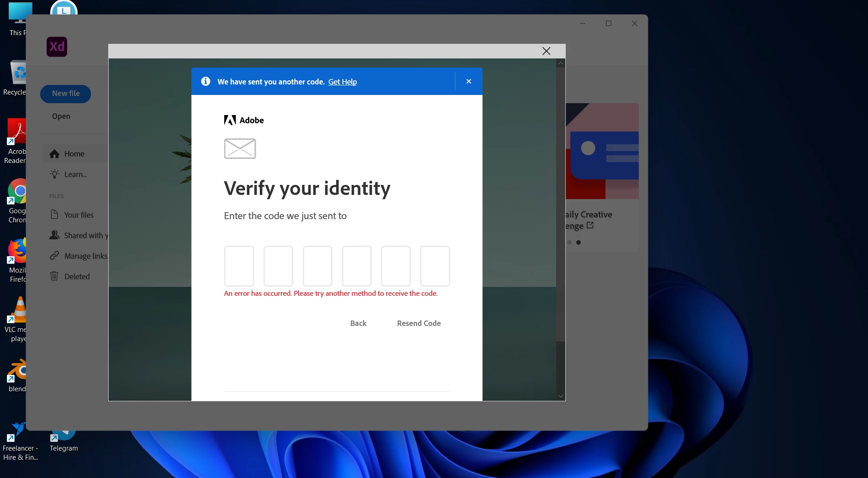This screenshot has width=868, height=478.
Task: Click the Adobe XD logo icon
Action: click(57, 47)
